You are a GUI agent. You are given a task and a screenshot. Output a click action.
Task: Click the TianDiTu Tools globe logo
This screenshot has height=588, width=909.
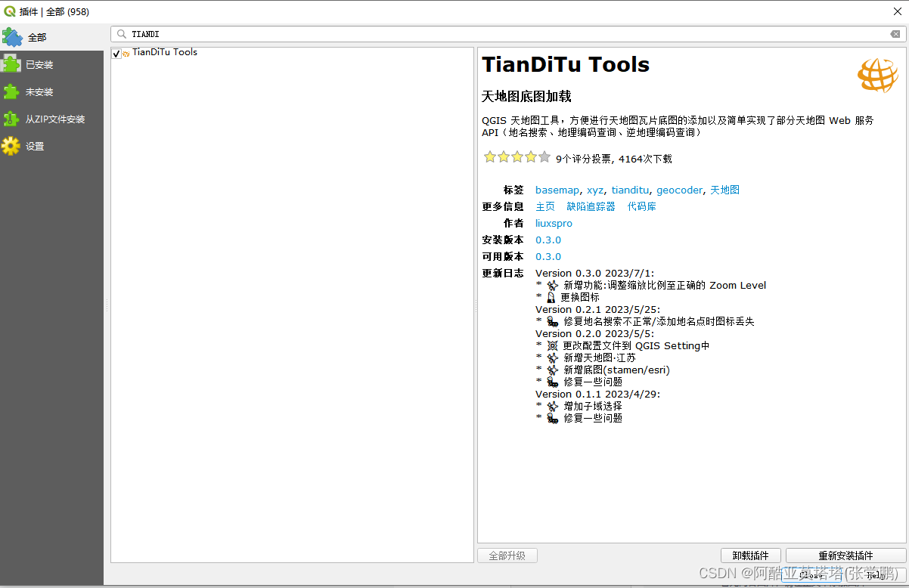[x=877, y=76]
